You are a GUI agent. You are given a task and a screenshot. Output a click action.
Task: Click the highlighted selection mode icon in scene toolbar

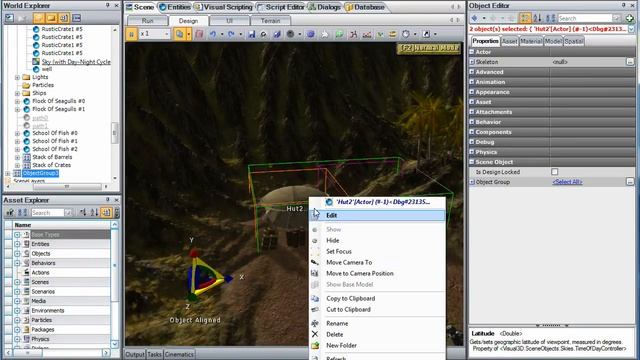(179, 34)
